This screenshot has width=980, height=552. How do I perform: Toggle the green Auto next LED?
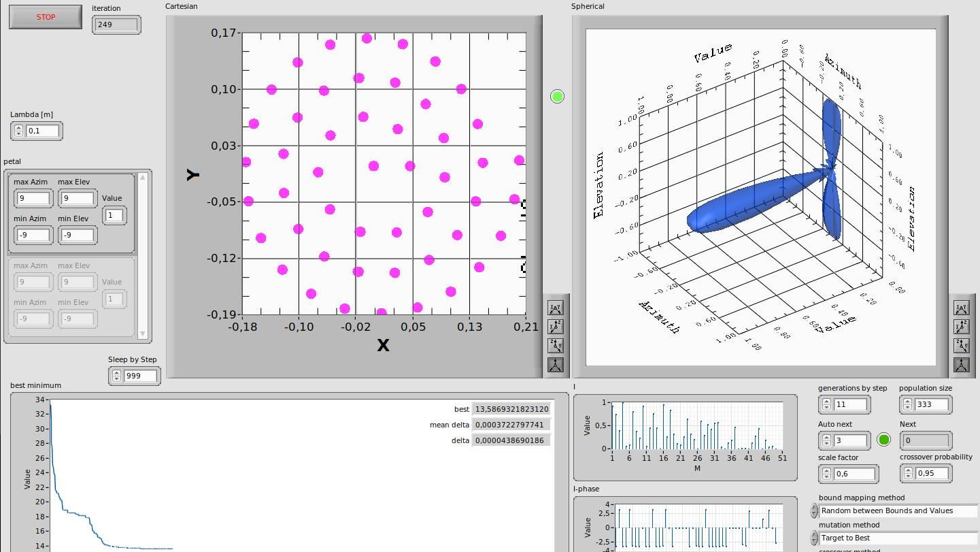884,440
